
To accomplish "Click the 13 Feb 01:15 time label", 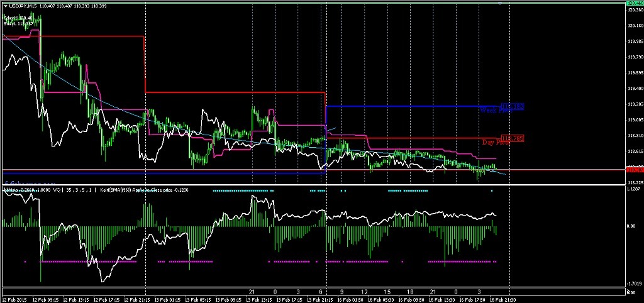I will [x=169, y=300].
